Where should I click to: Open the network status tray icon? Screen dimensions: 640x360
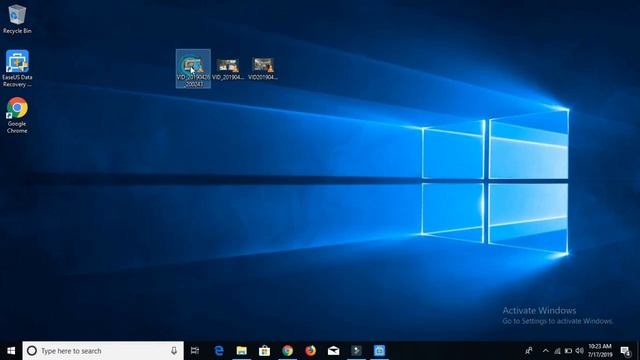click(x=557, y=351)
